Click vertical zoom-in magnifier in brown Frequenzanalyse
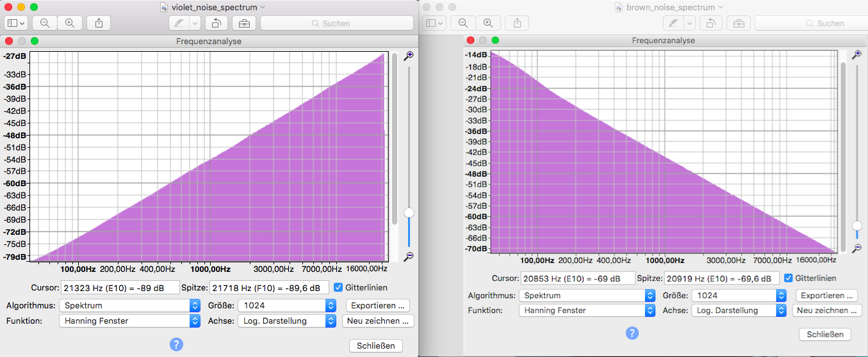 click(x=856, y=55)
